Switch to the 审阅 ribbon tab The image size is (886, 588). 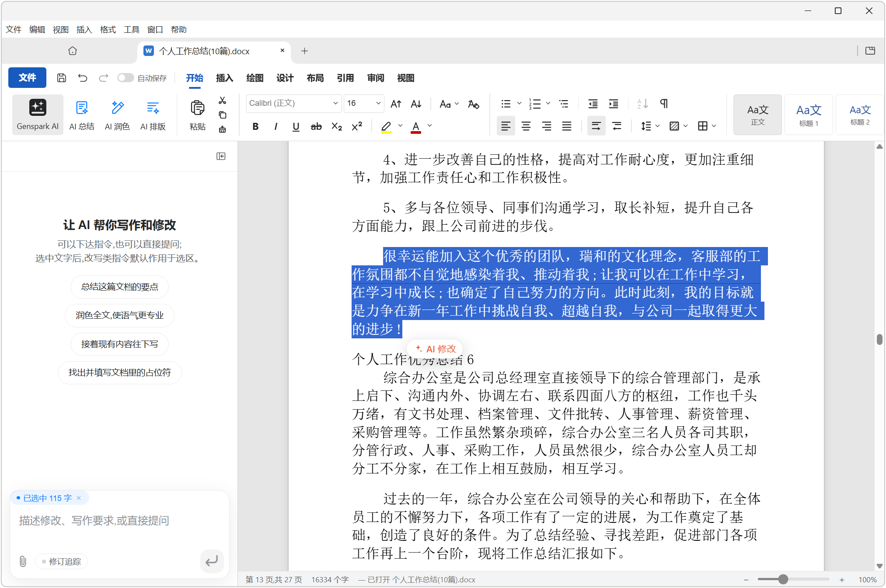click(375, 78)
